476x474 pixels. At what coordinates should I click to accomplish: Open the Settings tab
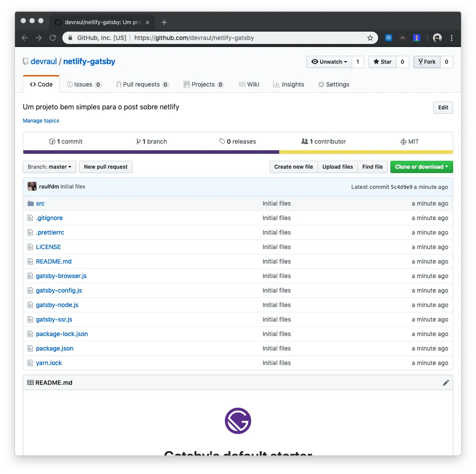[334, 84]
